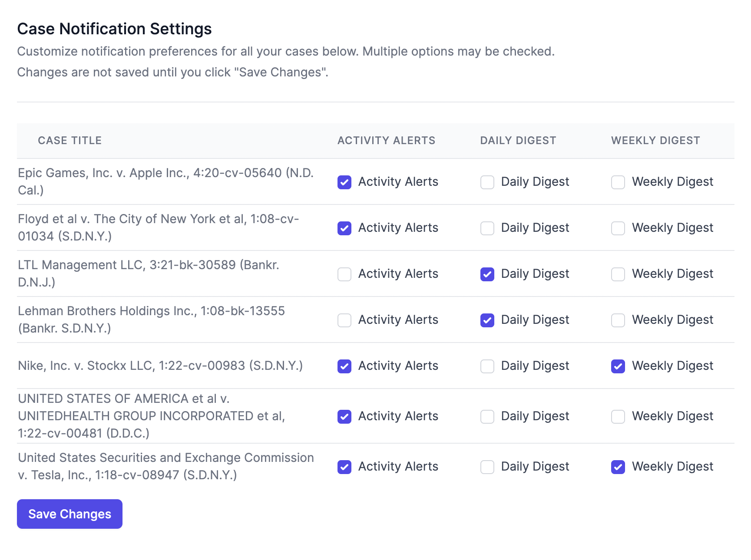The image size is (751, 560).
Task: Uncheck Activity Alerts for Epic Games v. Apple
Action: click(x=344, y=182)
